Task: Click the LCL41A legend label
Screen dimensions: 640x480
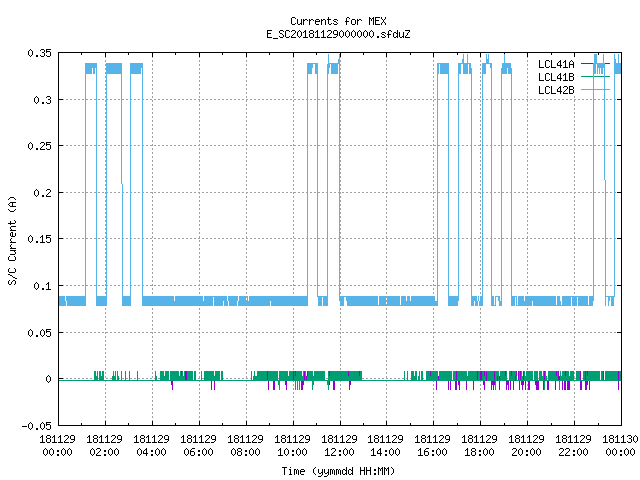Action: click(556, 64)
